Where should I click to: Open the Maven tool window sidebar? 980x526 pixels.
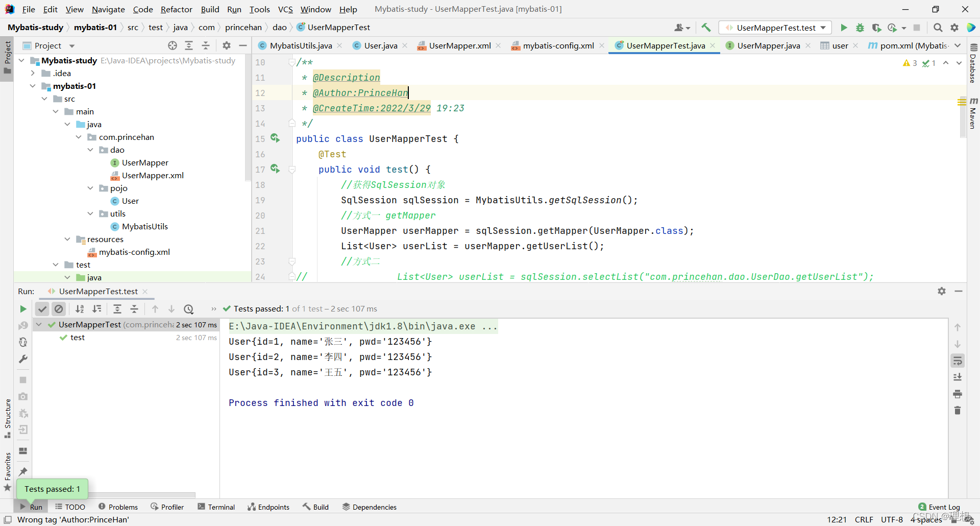(973, 113)
